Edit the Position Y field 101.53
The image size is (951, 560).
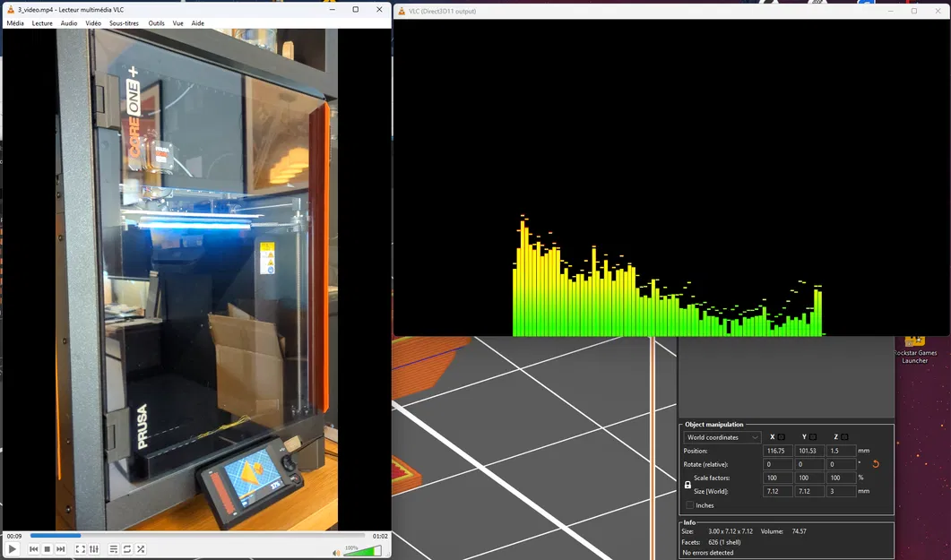point(809,451)
